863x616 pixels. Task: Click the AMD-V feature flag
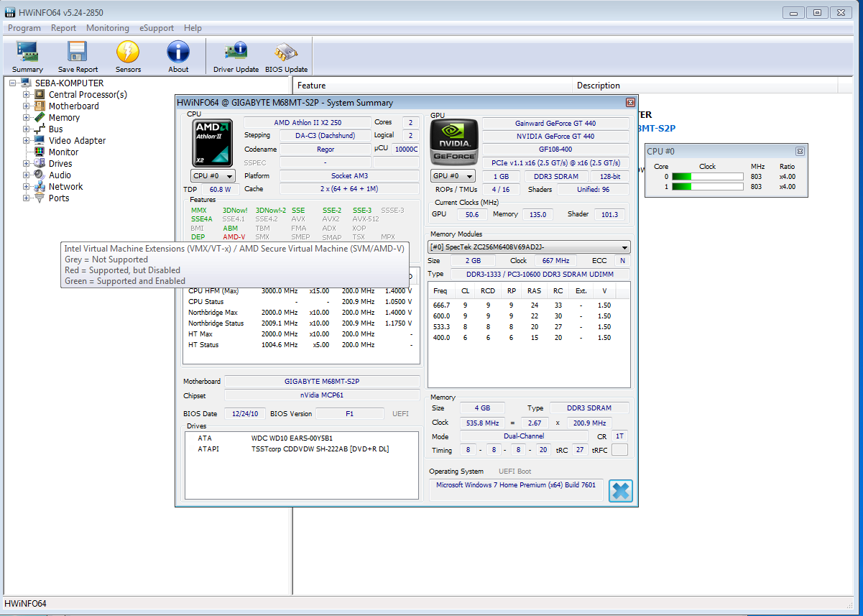click(234, 237)
